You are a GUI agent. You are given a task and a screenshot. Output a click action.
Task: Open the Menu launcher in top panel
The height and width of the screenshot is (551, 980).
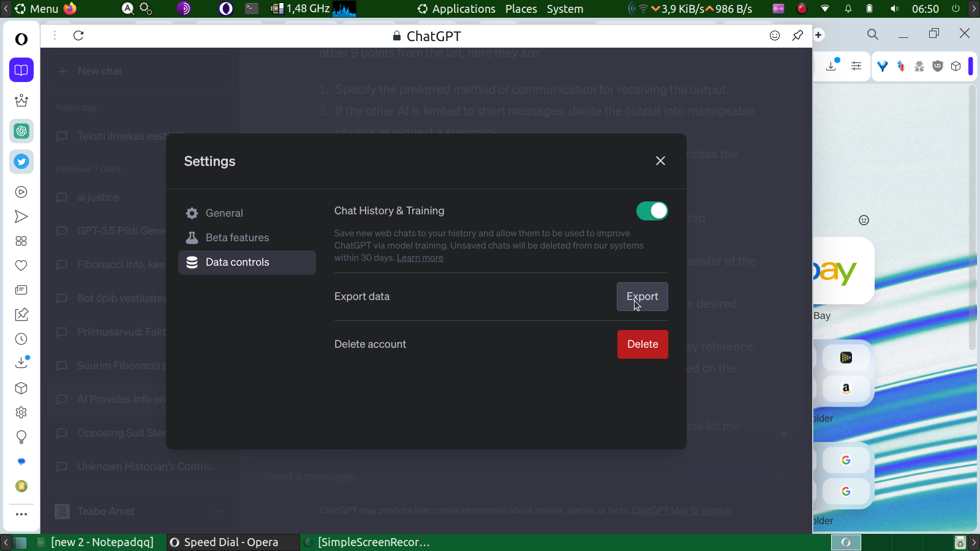(x=37, y=9)
